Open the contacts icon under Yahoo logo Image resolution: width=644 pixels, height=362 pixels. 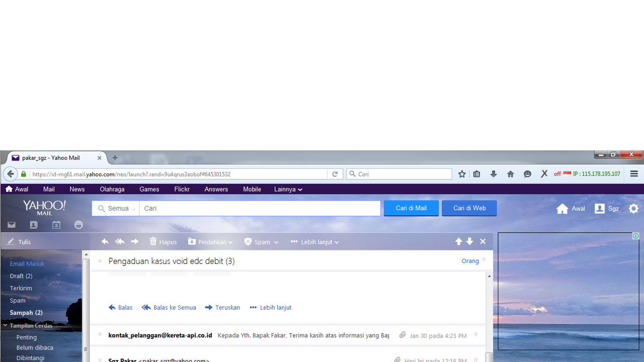pos(34,225)
